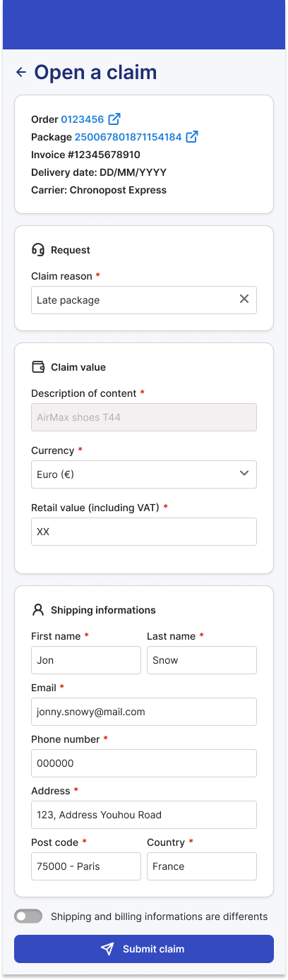The height and width of the screenshot is (980, 288).
Task: Expand the Currency dropdown chevron
Action: pos(244,473)
